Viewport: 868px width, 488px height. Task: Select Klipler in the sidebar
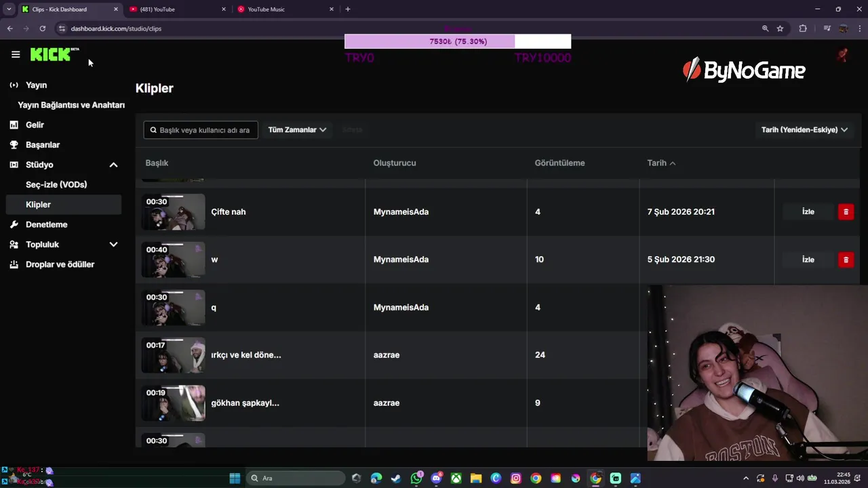pyautogui.click(x=64, y=204)
